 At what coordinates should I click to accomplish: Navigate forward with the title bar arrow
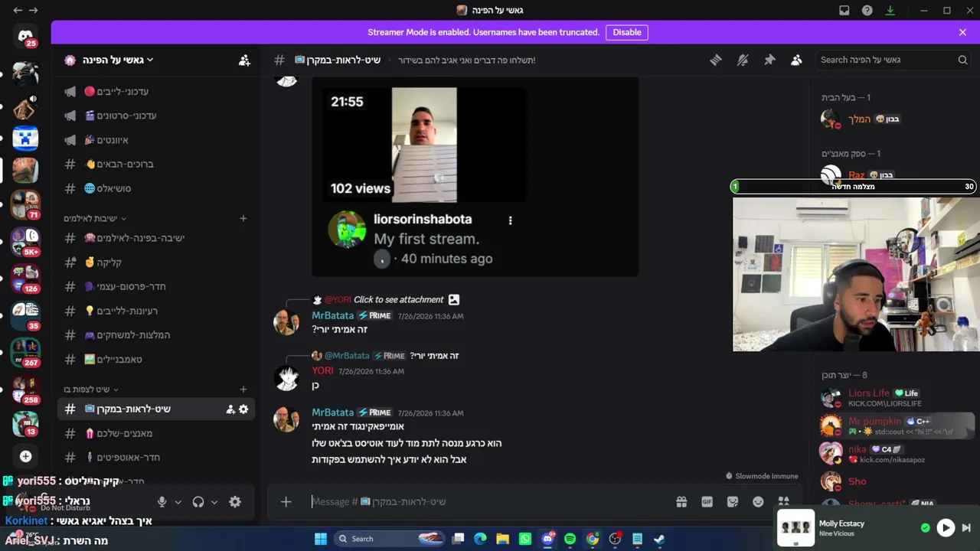(33, 11)
